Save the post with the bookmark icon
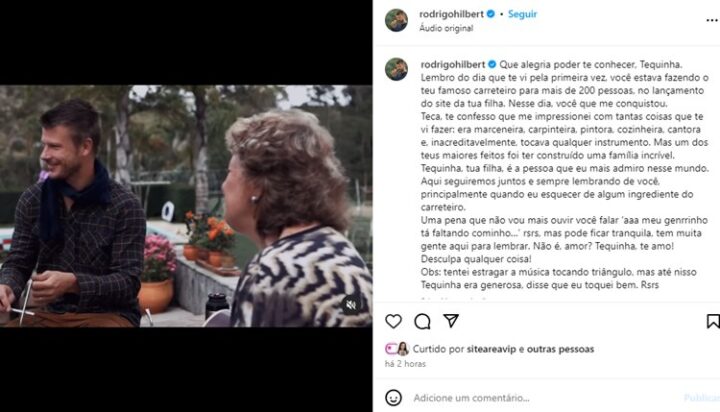Image resolution: width=720 pixels, height=412 pixels. click(x=713, y=321)
